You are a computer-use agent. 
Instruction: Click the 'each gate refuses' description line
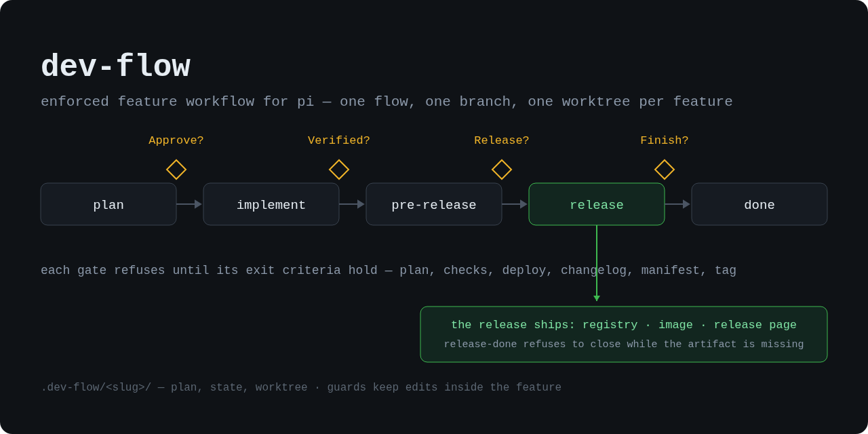[389, 271]
